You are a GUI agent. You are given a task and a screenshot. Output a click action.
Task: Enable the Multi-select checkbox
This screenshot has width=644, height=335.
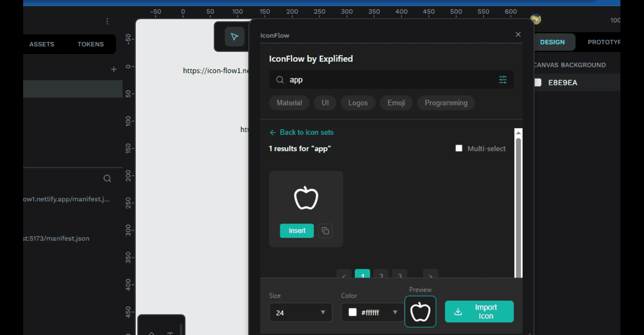point(459,149)
